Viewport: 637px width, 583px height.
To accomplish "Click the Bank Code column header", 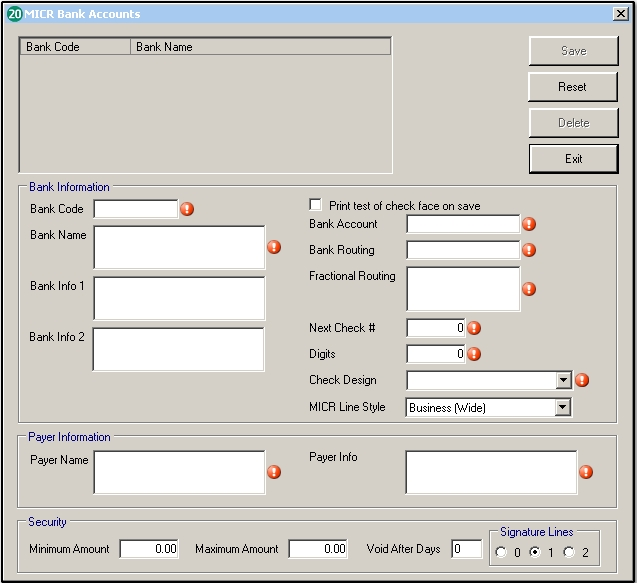I will point(75,47).
